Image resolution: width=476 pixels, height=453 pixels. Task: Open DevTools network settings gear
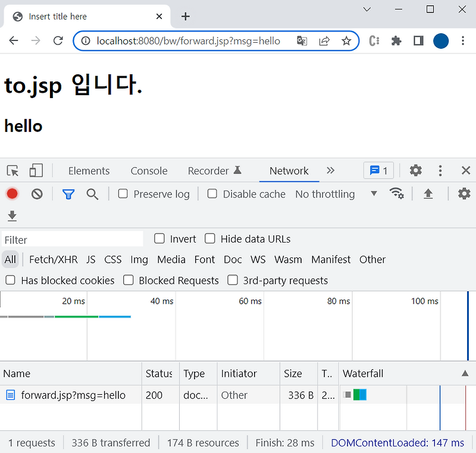coord(464,194)
